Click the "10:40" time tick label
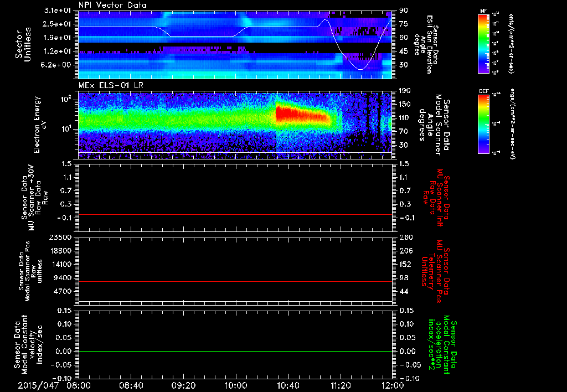Screen dimensions: 567x392 pyautogui.click(x=288, y=385)
